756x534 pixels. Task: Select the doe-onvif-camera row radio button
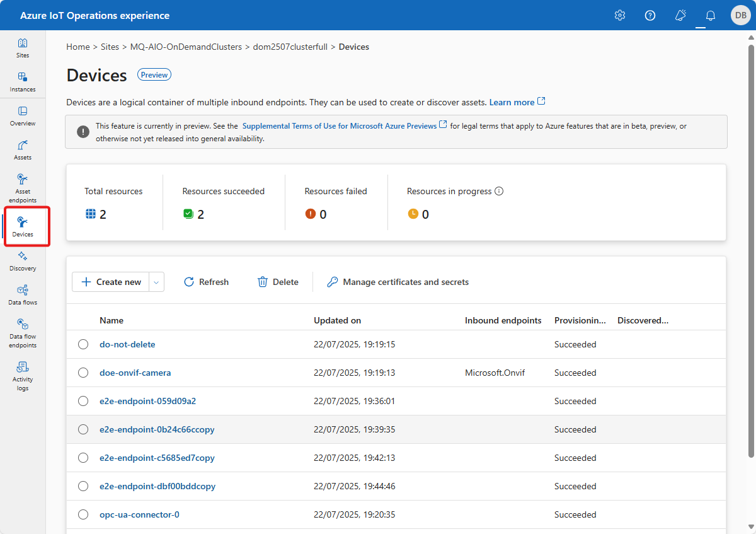click(x=83, y=373)
